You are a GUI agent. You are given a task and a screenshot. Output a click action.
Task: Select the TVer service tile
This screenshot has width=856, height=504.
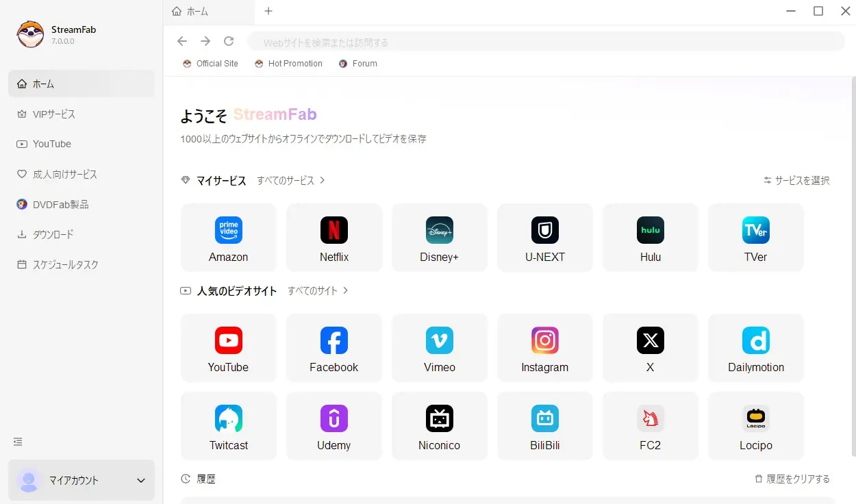click(x=755, y=237)
